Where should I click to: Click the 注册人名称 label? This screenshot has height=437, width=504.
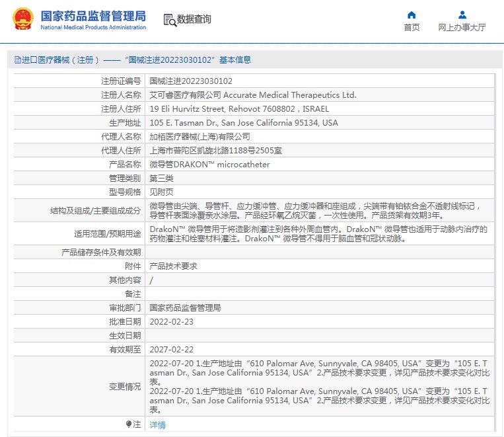click(x=121, y=95)
